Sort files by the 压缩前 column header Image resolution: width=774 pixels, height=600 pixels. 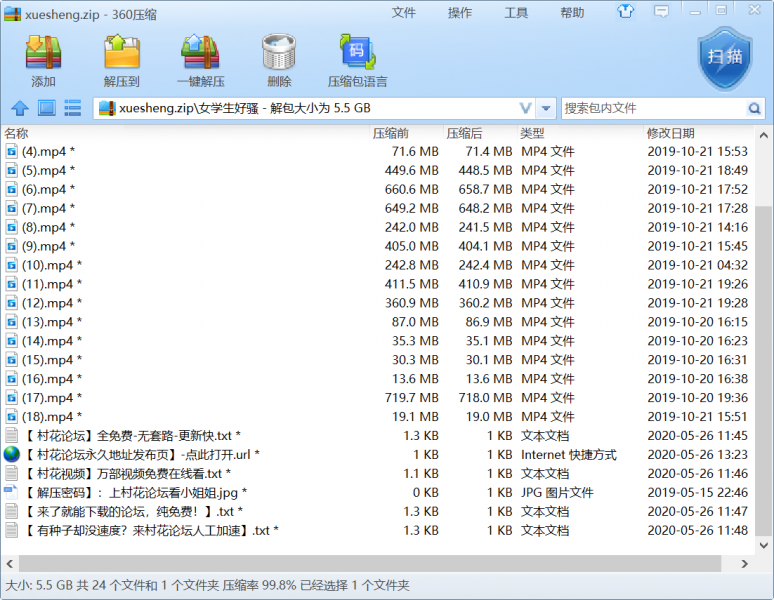391,133
